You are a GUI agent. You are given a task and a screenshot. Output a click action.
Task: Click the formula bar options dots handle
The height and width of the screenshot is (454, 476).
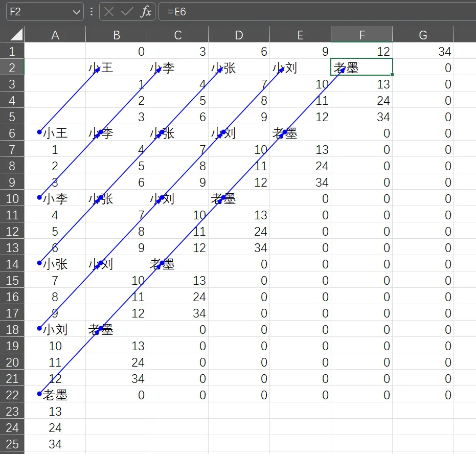coord(92,12)
